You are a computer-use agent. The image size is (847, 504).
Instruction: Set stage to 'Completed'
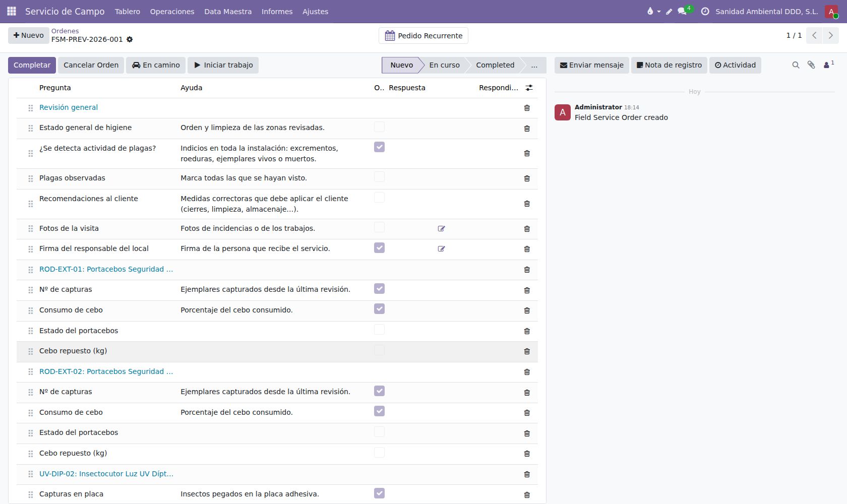pyautogui.click(x=495, y=65)
